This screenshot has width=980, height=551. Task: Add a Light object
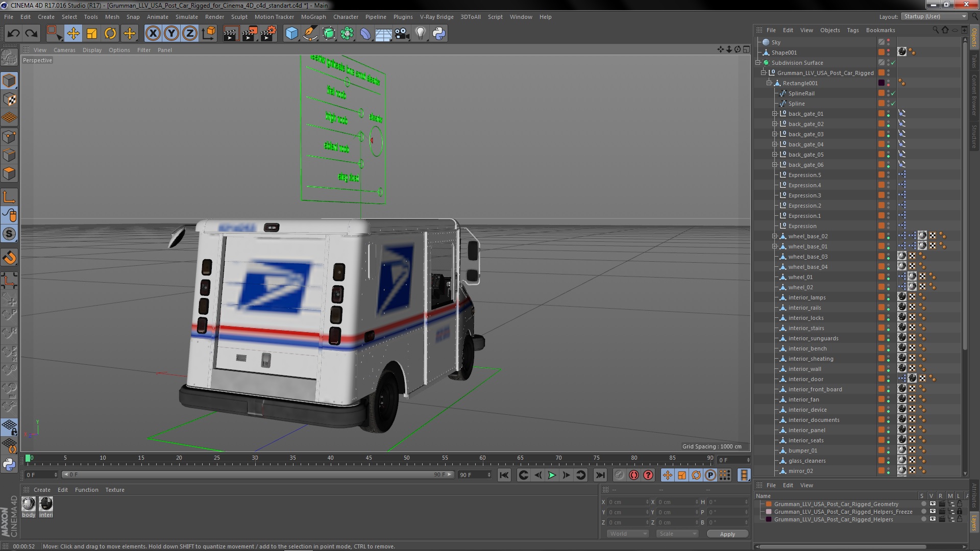click(x=421, y=34)
